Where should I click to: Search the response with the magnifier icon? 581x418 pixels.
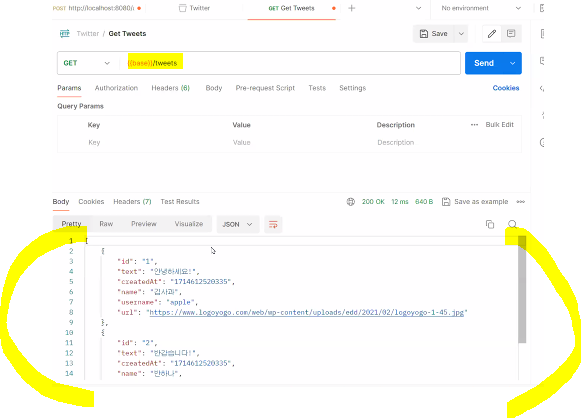point(512,224)
